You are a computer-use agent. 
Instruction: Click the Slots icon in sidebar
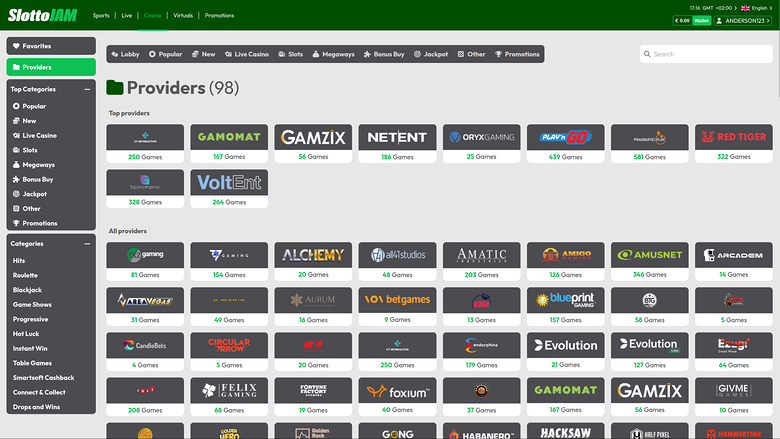[16, 150]
